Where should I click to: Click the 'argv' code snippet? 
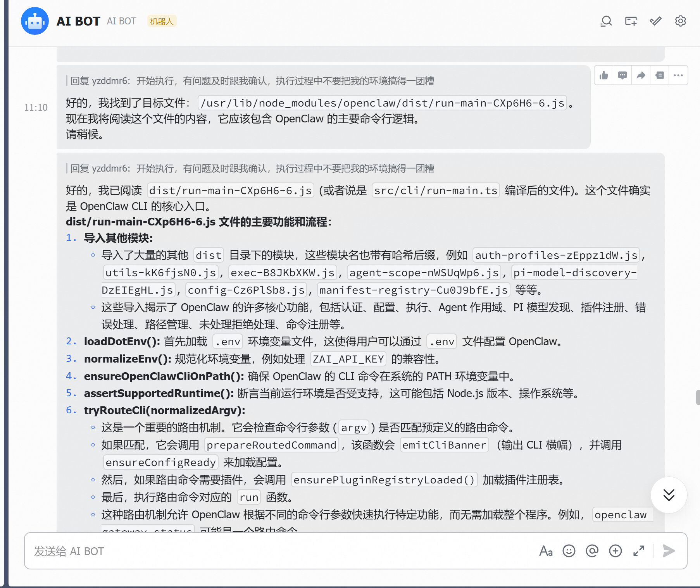[354, 428]
